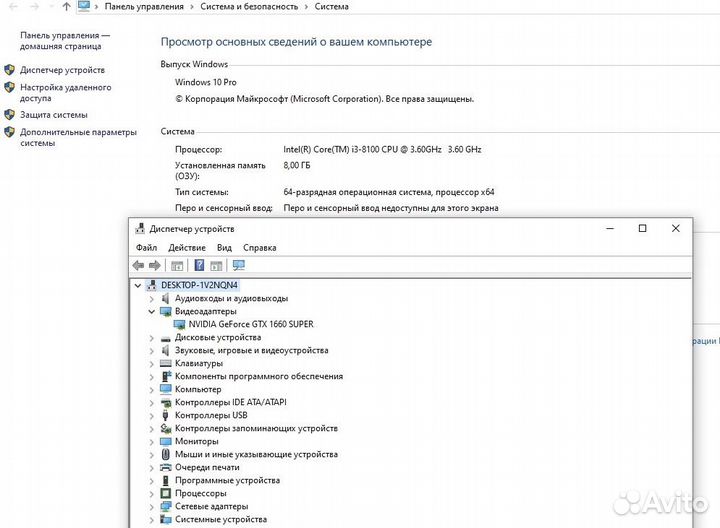Click the Контроллеры запоминающих устройств icon
The width and height of the screenshot is (720, 528).
[x=166, y=428]
